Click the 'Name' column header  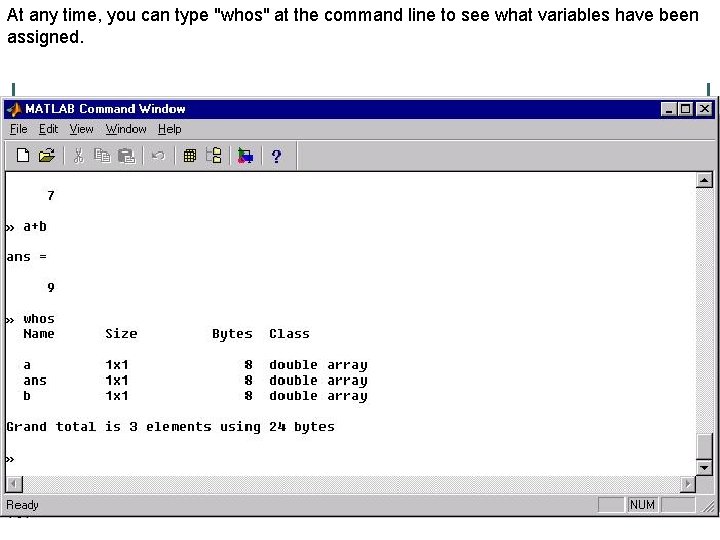(x=39, y=334)
